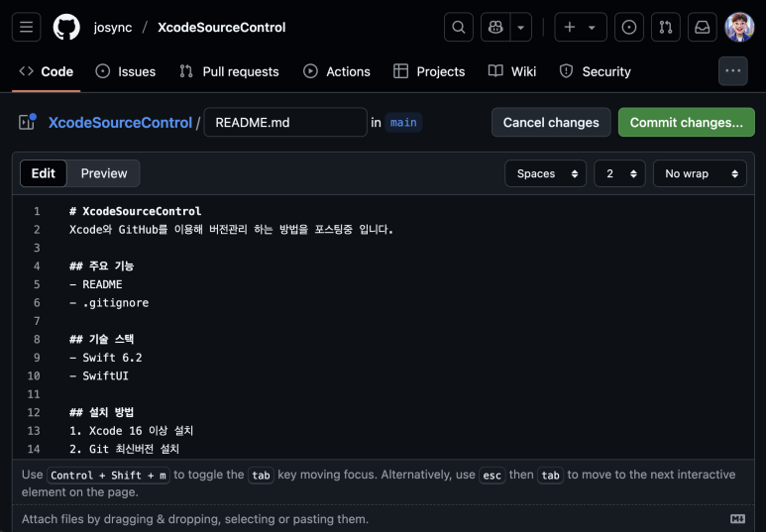Click line 9 text '- Swift 6.2'

(105, 358)
